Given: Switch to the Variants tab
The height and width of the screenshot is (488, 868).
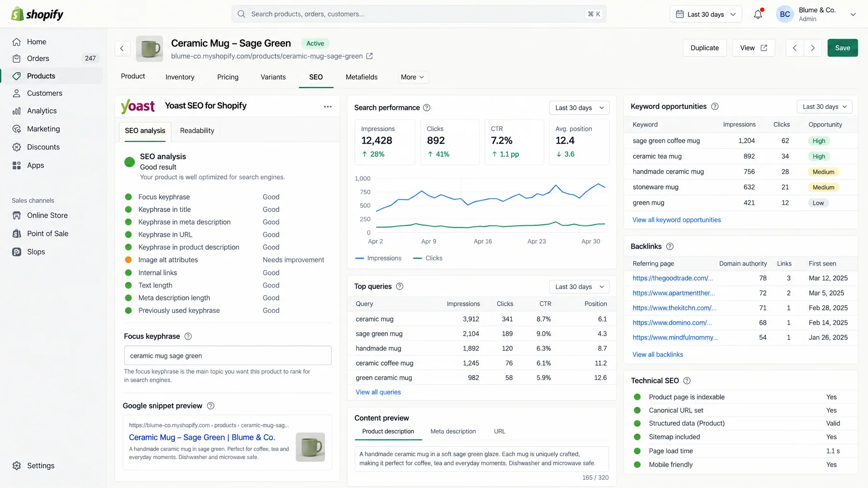Looking at the screenshot, I should pos(273,77).
